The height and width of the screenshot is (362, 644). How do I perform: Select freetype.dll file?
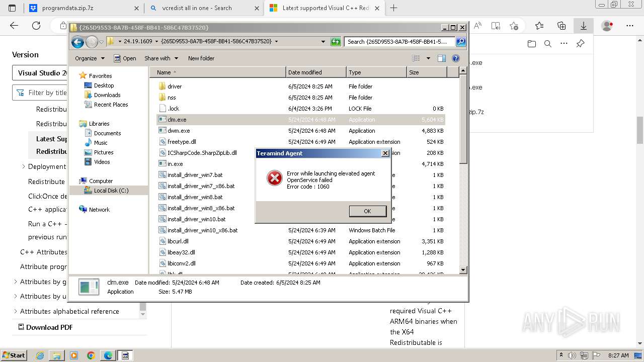point(182,142)
